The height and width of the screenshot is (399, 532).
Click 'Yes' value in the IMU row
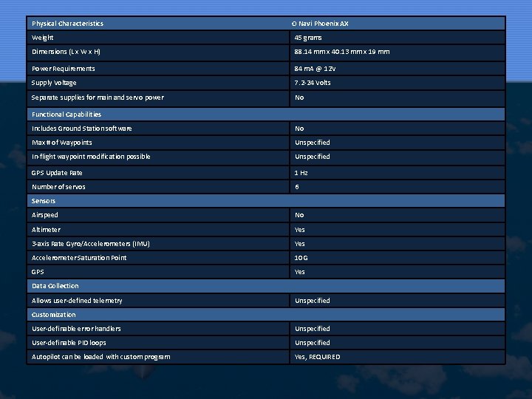299,244
